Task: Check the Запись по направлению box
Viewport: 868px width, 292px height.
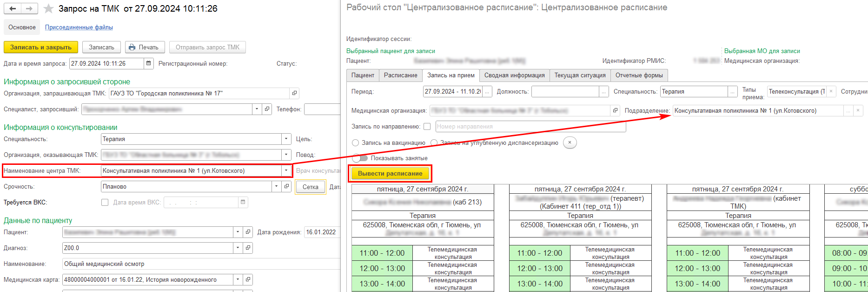Action: pyautogui.click(x=427, y=126)
